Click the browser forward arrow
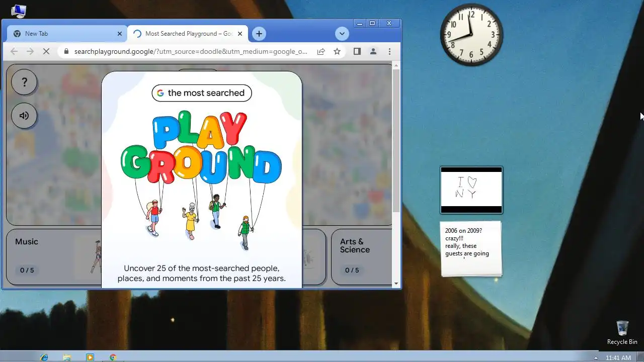This screenshot has height=362, width=644. [30, 51]
